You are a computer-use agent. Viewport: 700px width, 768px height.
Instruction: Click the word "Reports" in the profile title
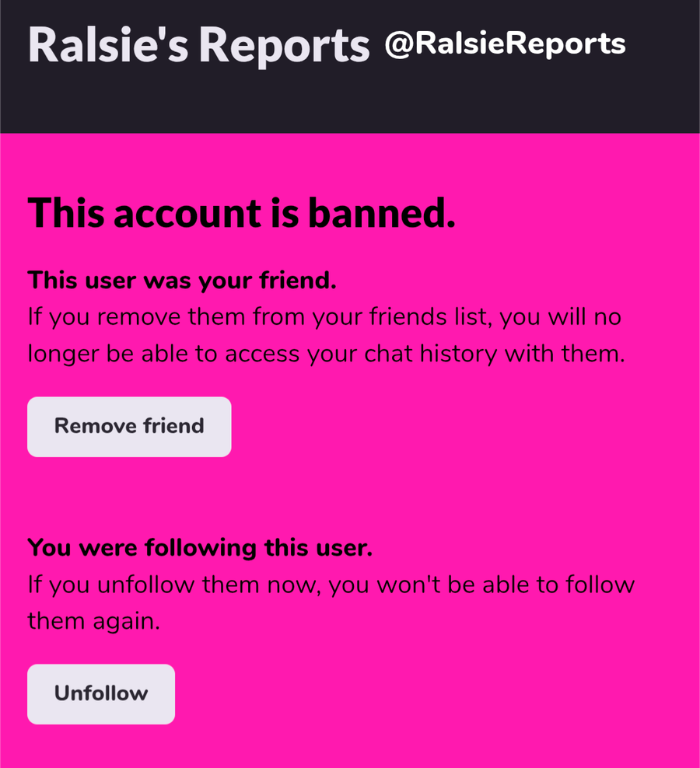[284, 45]
